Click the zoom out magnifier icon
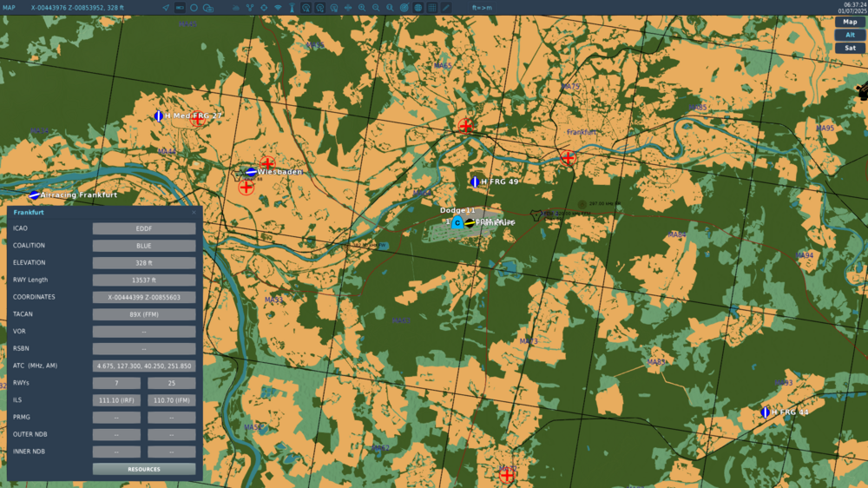 coord(376,8)
